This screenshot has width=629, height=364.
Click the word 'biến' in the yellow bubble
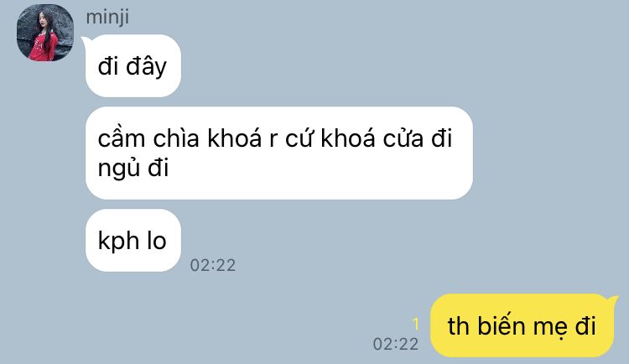501,325
